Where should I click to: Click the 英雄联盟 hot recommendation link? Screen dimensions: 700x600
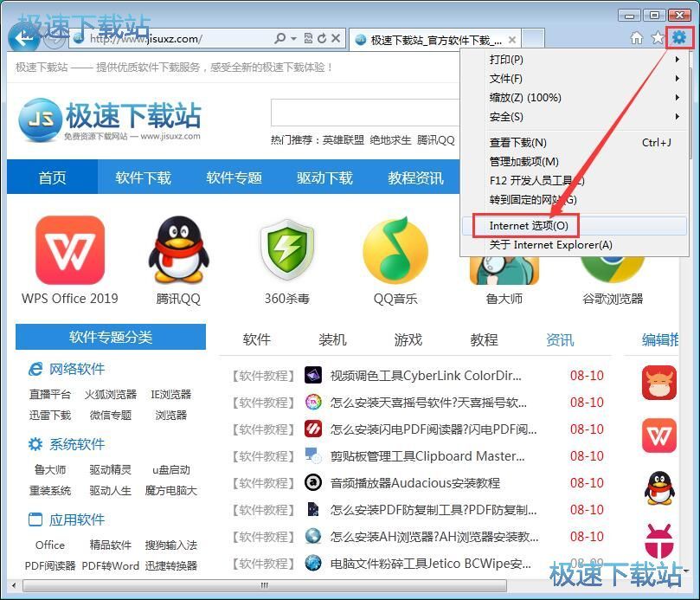point(344,140)
